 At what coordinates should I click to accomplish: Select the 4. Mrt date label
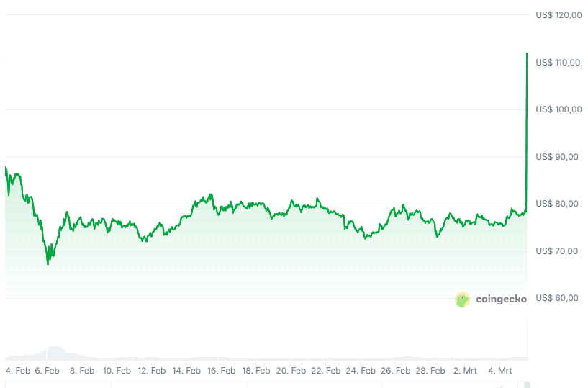(500, 371)
